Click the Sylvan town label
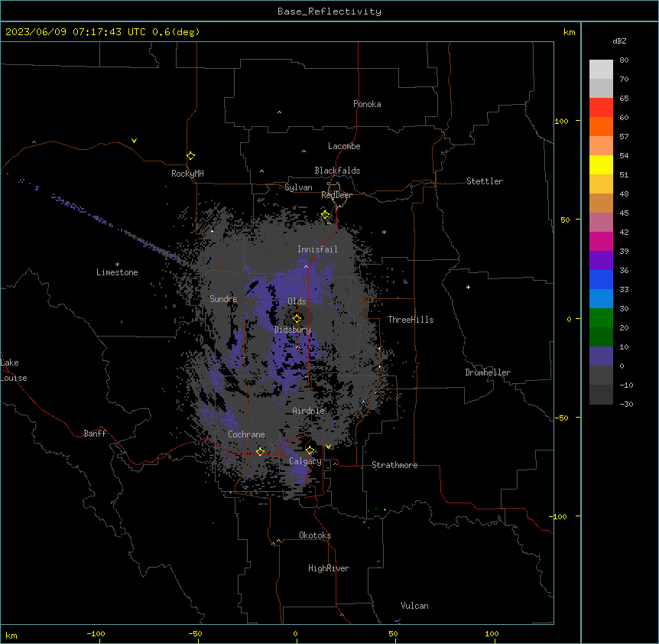659x644 pixels. click(298, 187)
